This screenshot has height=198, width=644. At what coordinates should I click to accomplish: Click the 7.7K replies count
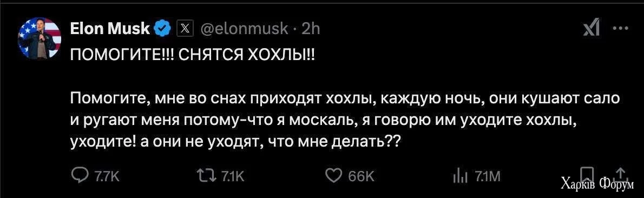point(107,176)
